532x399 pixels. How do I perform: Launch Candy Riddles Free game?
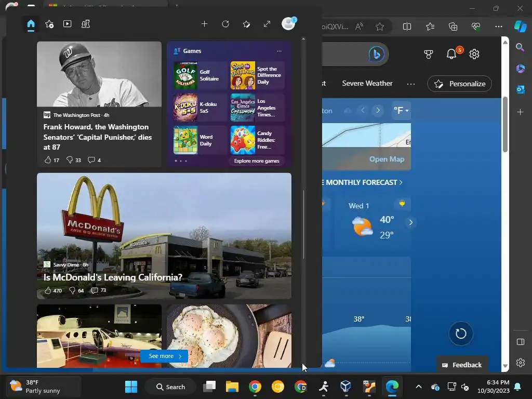coord(258,140)
